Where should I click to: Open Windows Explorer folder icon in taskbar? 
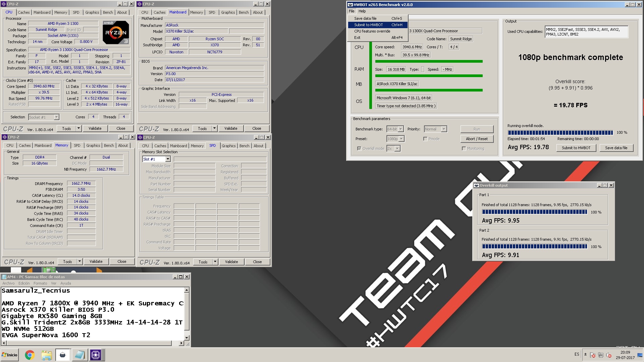click(x=47, y=355)
